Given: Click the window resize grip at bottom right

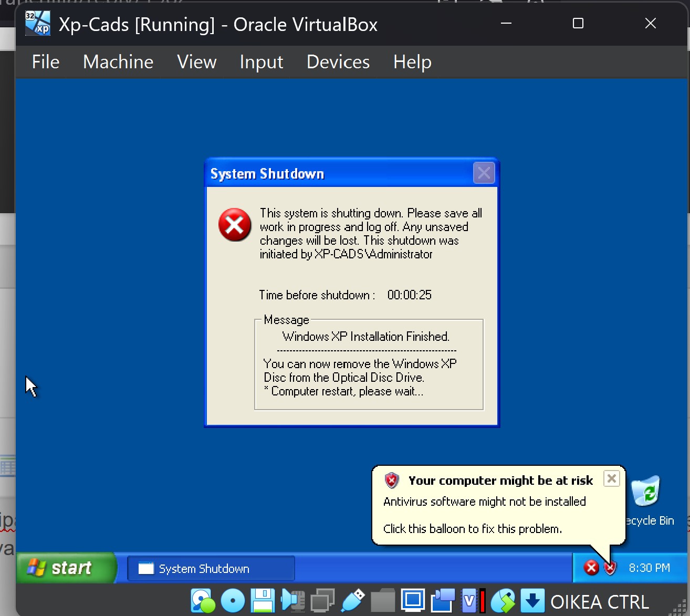Looking at the screenshot, I should [678, 607].
